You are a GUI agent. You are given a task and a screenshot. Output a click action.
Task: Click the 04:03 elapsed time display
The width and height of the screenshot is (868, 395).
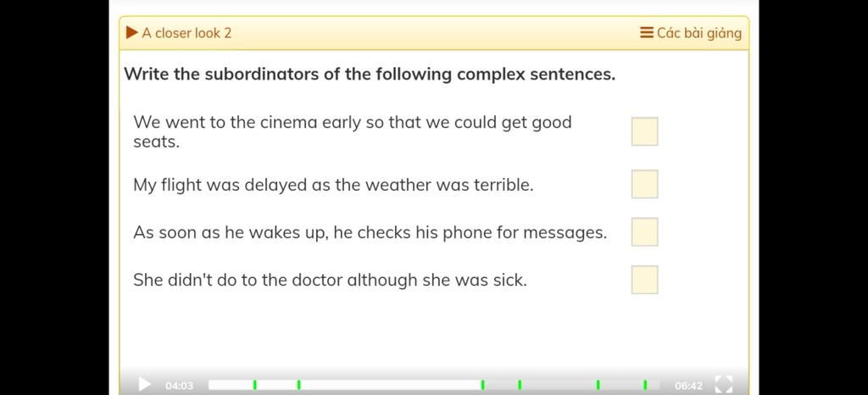pos(180,386)
